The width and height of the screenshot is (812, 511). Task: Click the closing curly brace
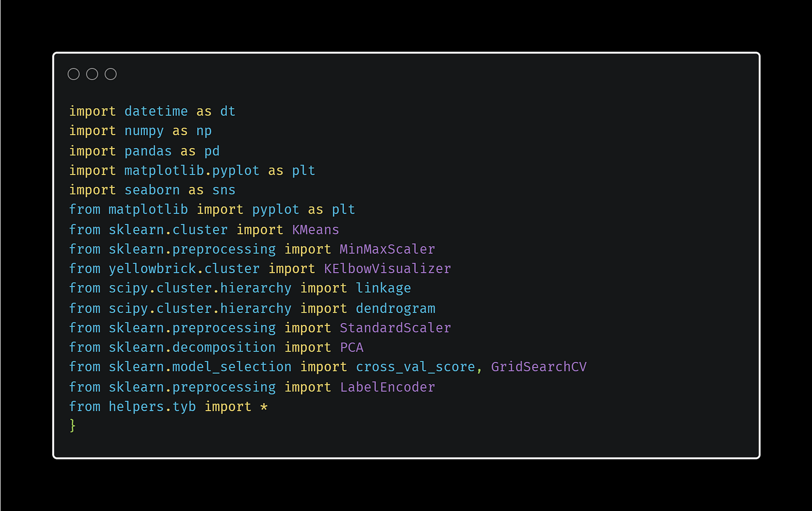tap(72, 426)
